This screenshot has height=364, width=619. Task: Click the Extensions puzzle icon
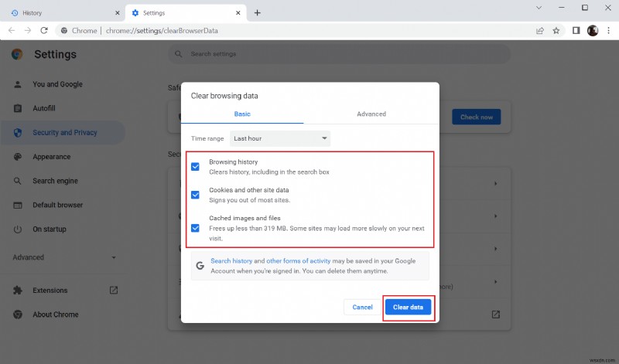click(x=17, y=291)
